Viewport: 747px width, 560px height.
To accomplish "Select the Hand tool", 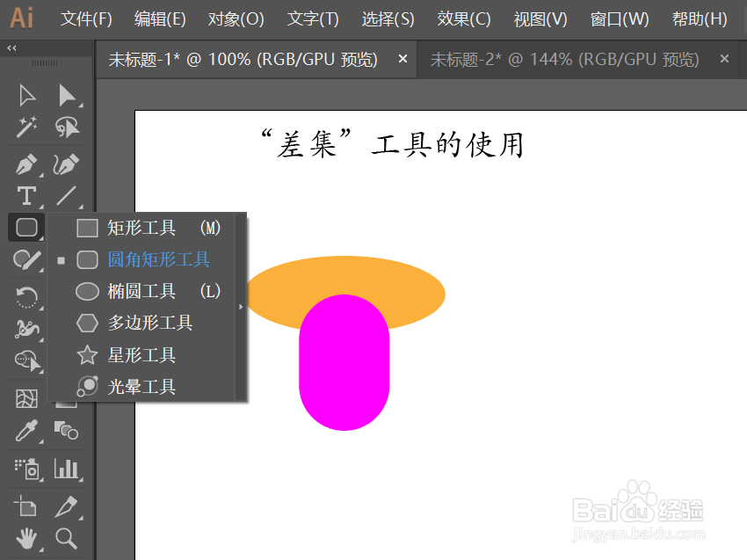I will tap(26, 539).
